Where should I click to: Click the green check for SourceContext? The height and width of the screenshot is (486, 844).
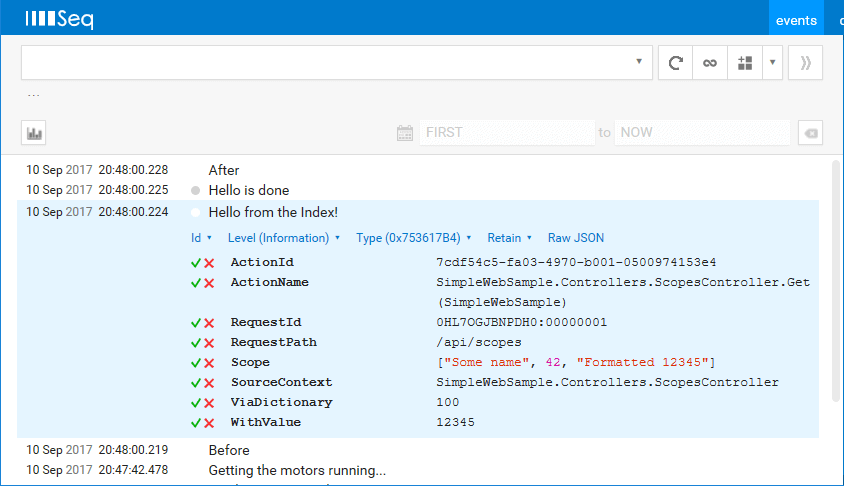[x=196, y=383]
